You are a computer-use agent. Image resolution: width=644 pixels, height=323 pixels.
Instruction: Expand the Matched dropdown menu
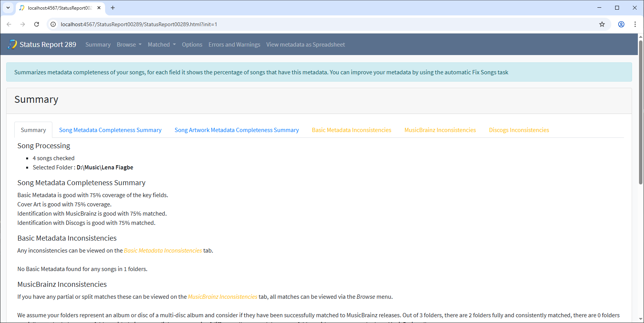[162, 45]
